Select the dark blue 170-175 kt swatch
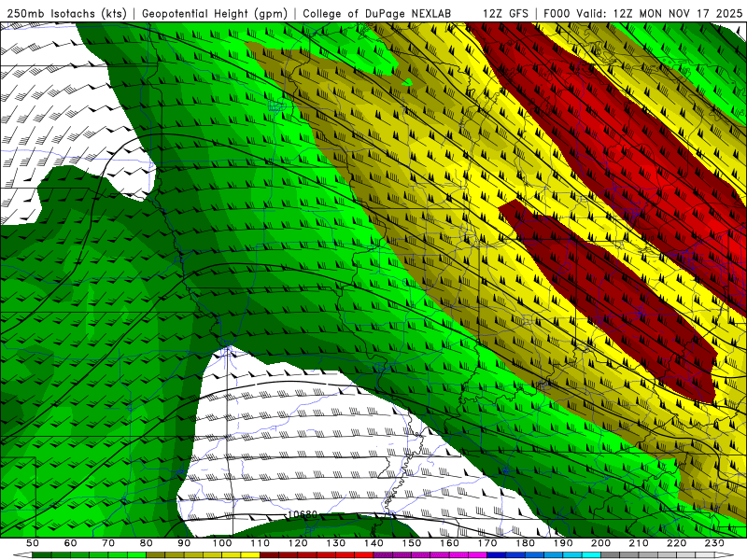Viewport: 747px width, 560px height. pyautogui.click(x=497, y=554)
